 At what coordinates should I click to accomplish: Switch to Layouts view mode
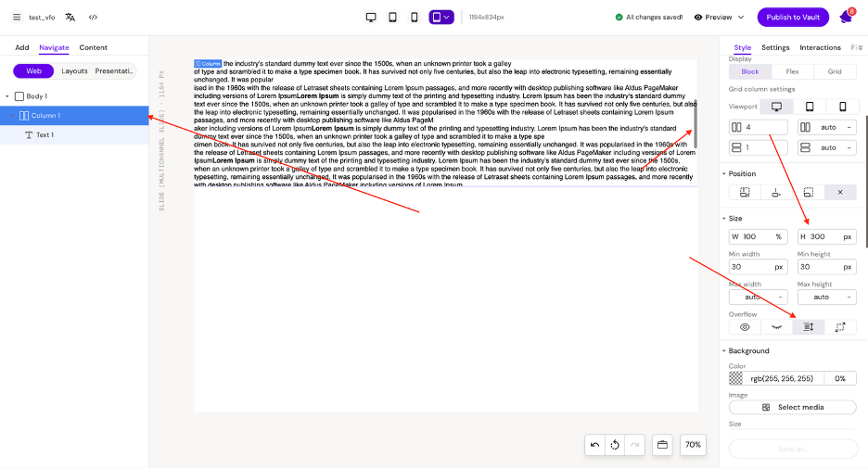[x=74, y=71]
